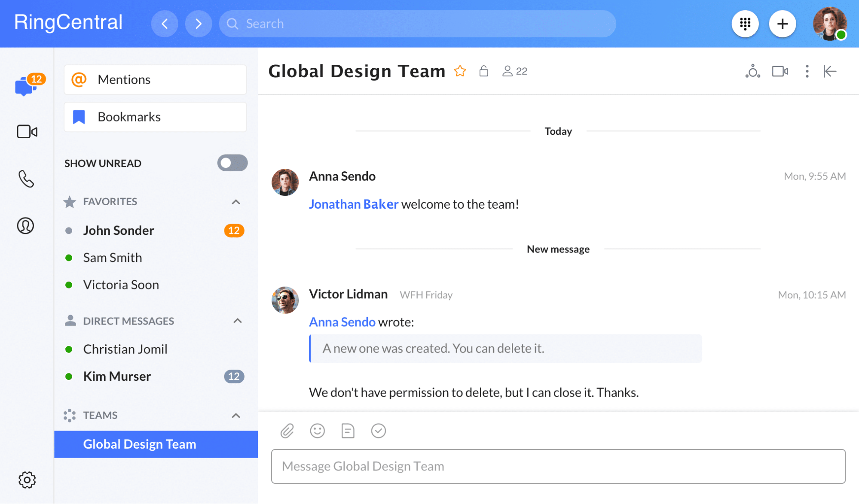
Task: Attach a file with paperclip icon
Action: pyautogui.click(x=287, y=431)
